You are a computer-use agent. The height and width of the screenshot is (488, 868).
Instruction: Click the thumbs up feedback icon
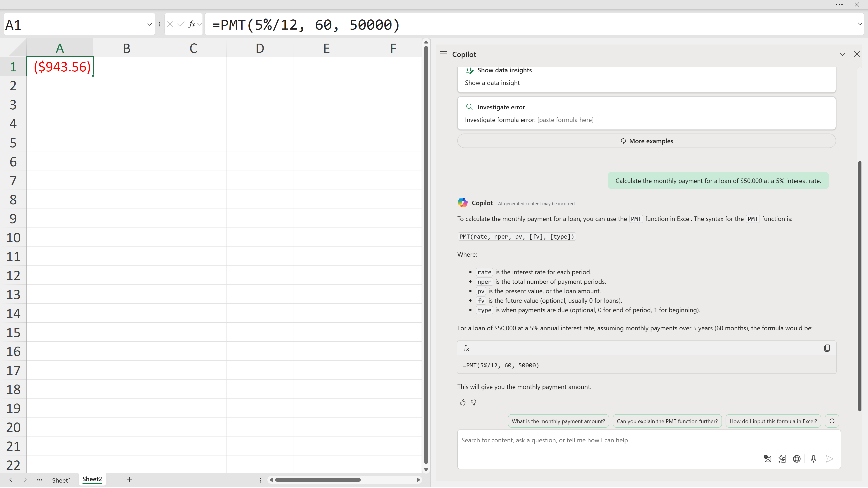tap(463, 403)
